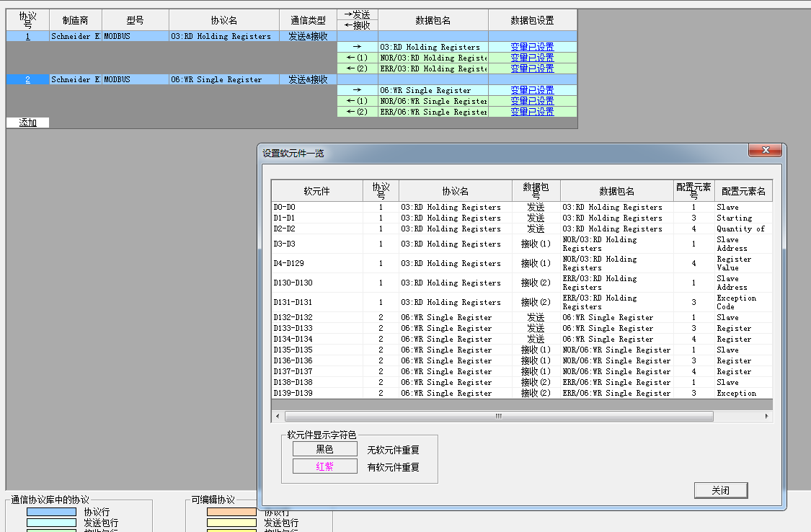Click the 发送&接收 cell of protocol 1
The height and width of the screenshot is (532, 811).
click(x=308, y=36)
